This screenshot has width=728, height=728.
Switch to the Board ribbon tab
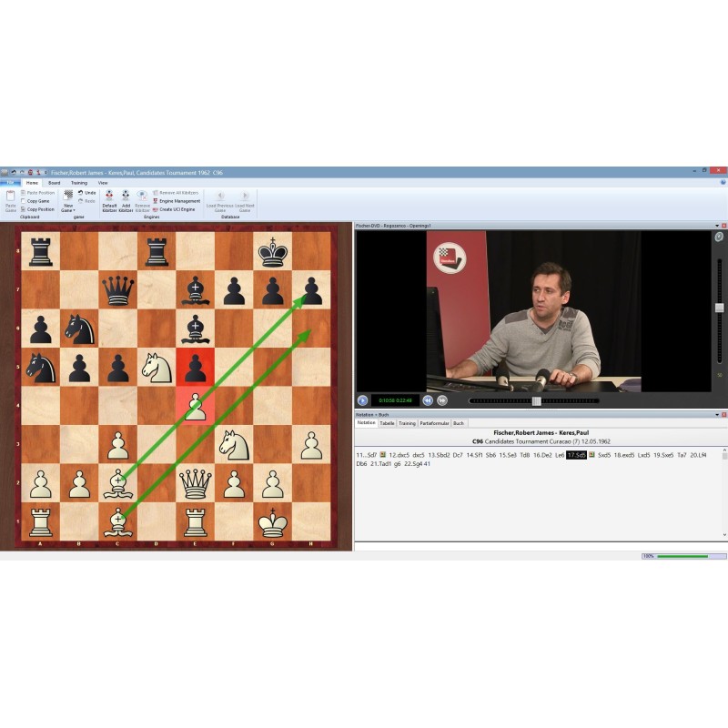tap(55, 183)
